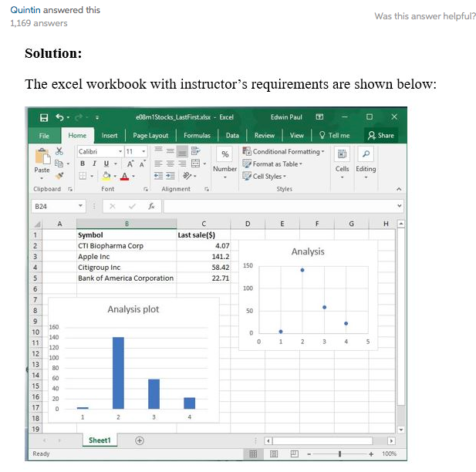Open the File tab
Screen dimensions: 476x472
click(44, 136)
